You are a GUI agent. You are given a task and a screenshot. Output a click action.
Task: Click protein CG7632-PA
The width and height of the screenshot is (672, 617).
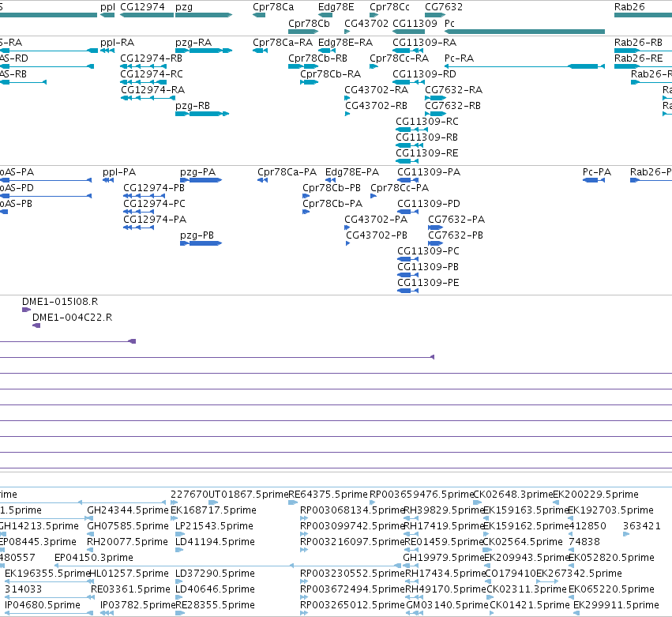pyautogui.click(x=435, y=228)
